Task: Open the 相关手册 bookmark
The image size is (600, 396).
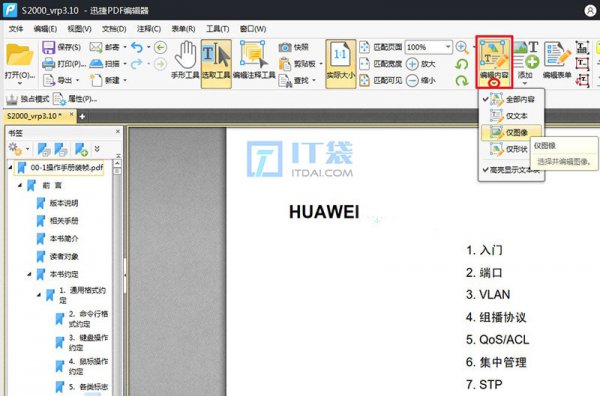Action: [x=64, y=221]
